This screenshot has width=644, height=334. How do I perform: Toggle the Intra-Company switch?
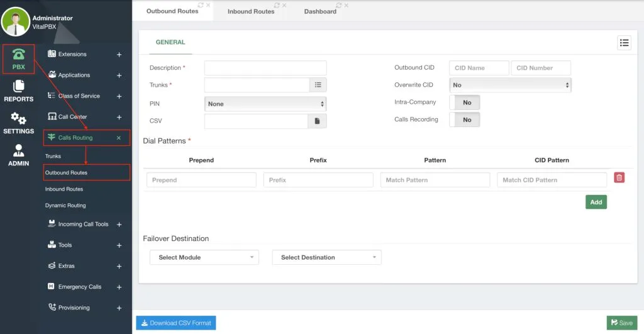tap(465, 103)
